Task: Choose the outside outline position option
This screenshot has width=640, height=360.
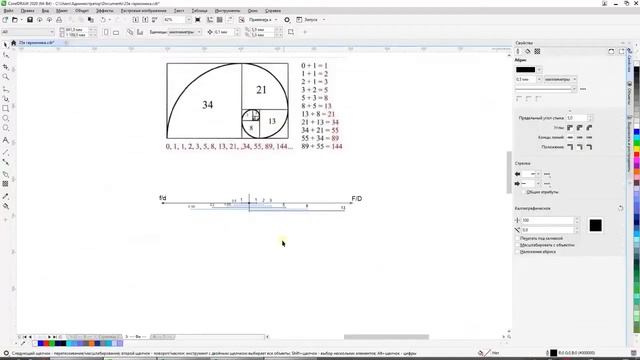Action: [570, 147]
